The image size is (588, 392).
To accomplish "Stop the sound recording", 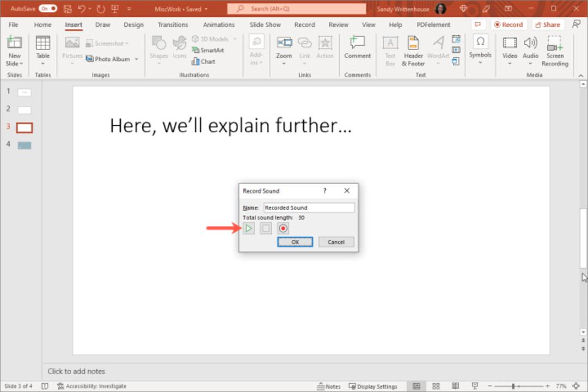I will [x=266, y=228].
